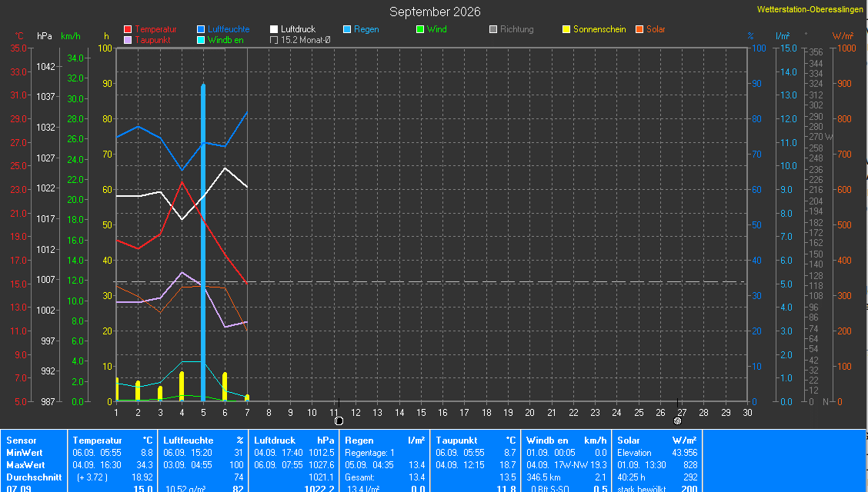
Task: Click the blue Luftfeuchte legend square
Action: [x=201, y=29]
